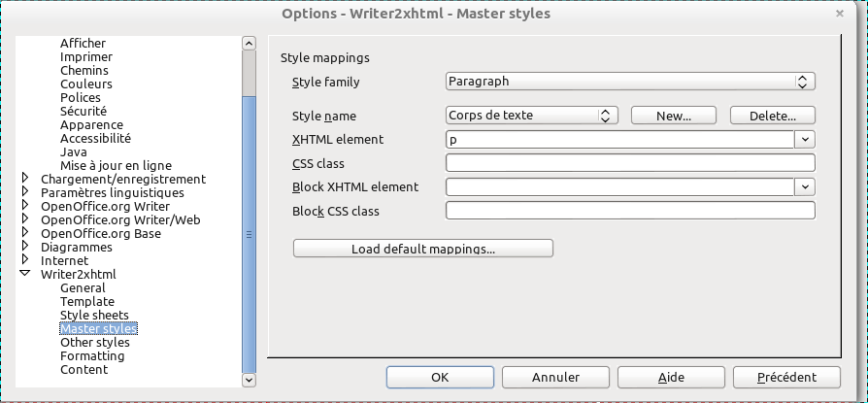Focus the CSS class input field
Image resolution: width=868 pixels, height=403 pixels.
(630, 163)
